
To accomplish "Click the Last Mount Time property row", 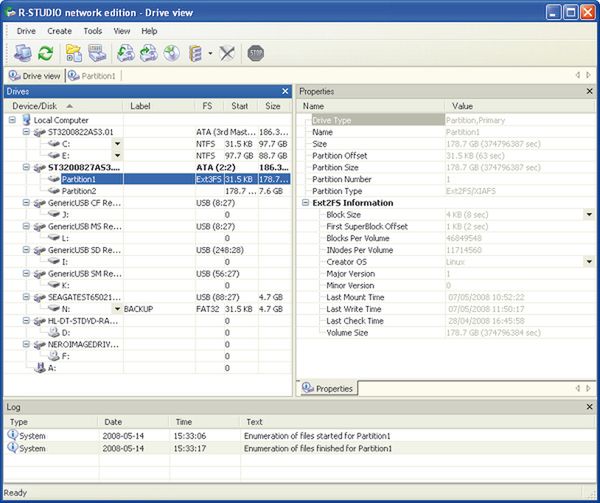I will (x=446, y=297).
